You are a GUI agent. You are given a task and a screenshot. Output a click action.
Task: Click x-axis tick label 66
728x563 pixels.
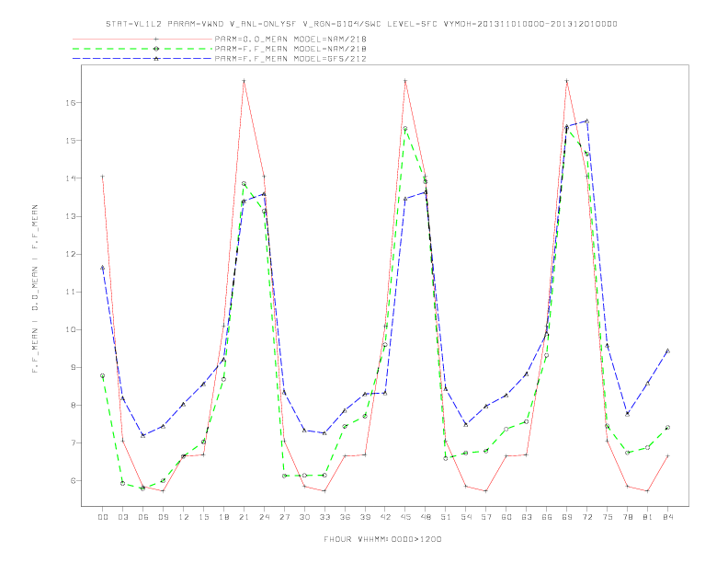pyautogui.click(x=547, y=517)
